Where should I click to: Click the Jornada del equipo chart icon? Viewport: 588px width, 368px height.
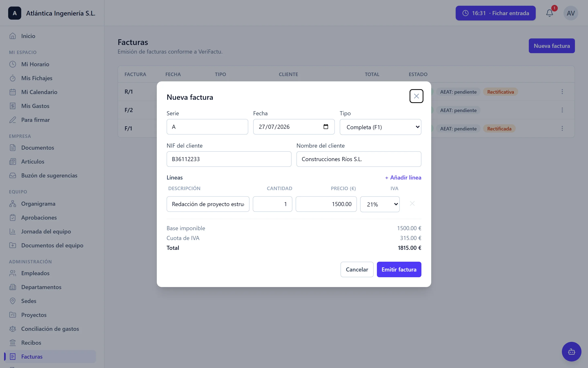pos(13,231)
